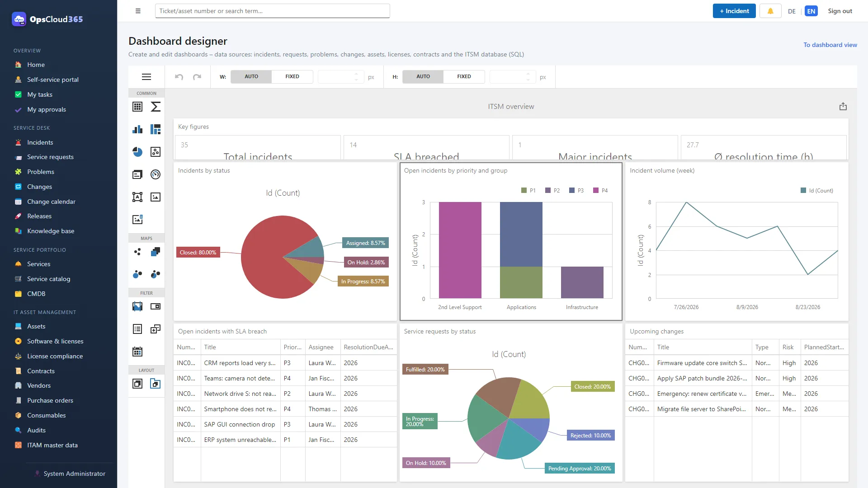
Task: Add a Range Filter item
Action: [137, 307]
